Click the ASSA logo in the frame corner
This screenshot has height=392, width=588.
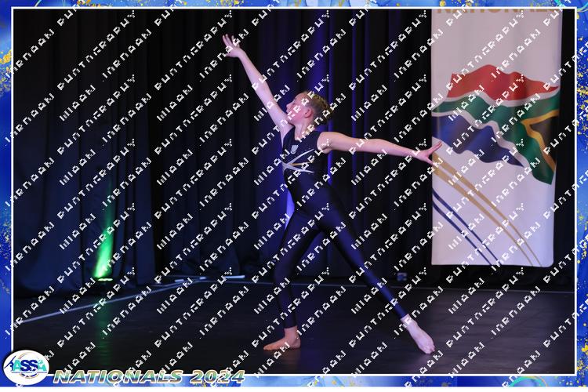26,367
